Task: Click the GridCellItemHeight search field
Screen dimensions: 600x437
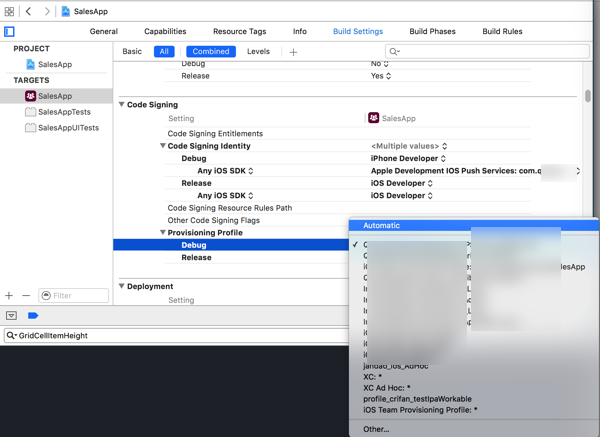Action: pyautogui.click(x=176, y=336)
